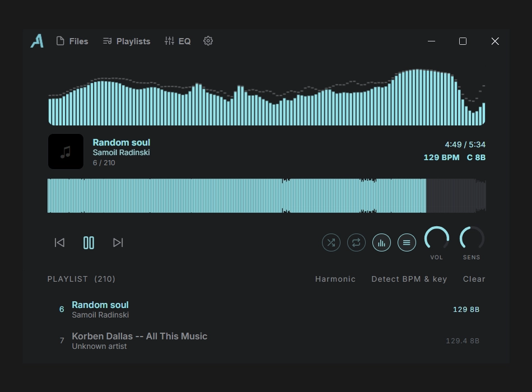This screenshot has height=392, width=532.
Task: Click the VOL volume knob
Action: pos(437,239)
